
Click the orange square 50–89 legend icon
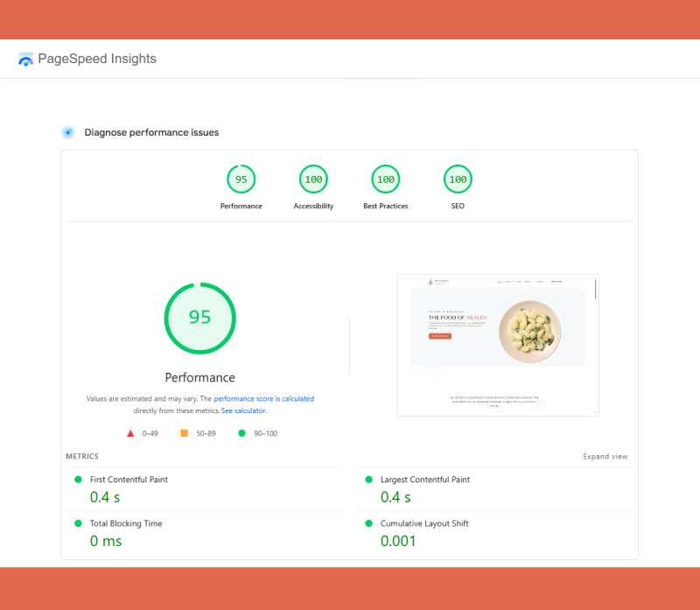coord(184,433)
